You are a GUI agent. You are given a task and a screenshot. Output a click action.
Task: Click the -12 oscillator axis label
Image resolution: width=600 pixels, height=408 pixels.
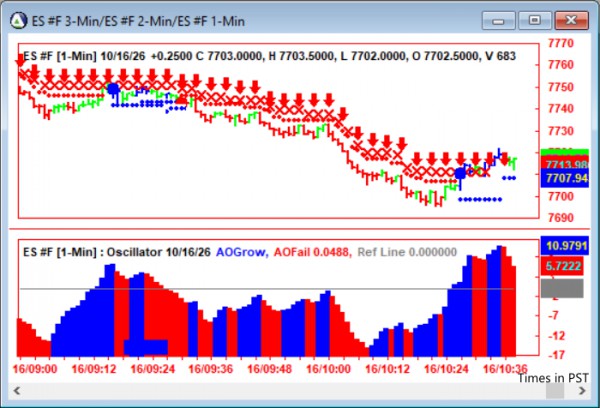[556, 336]
